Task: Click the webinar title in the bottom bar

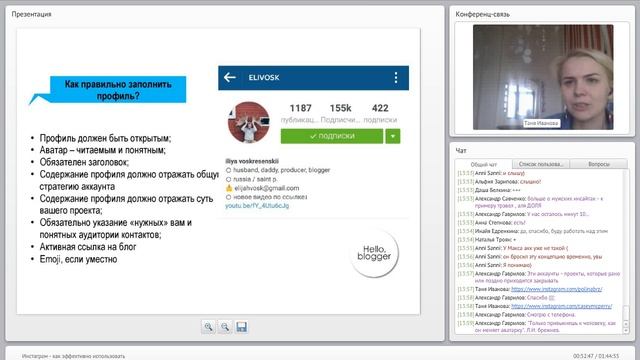Action: (73, 356)
